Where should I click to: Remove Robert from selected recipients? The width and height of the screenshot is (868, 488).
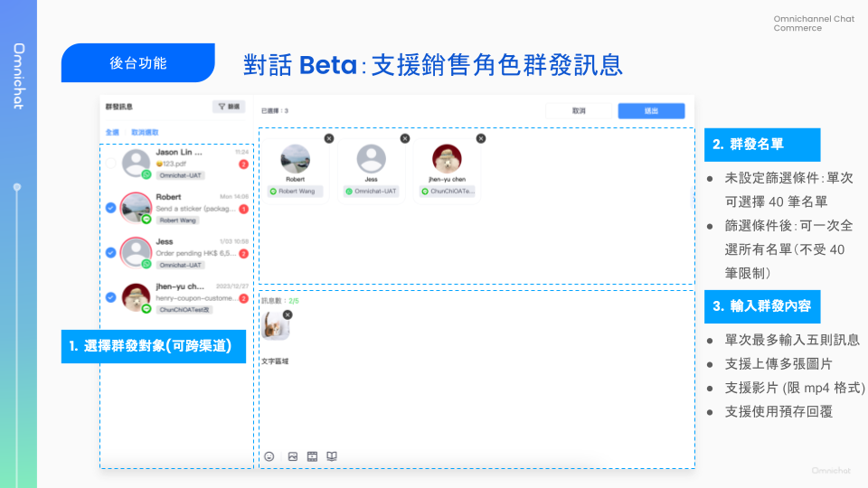(x=328, y=138)
